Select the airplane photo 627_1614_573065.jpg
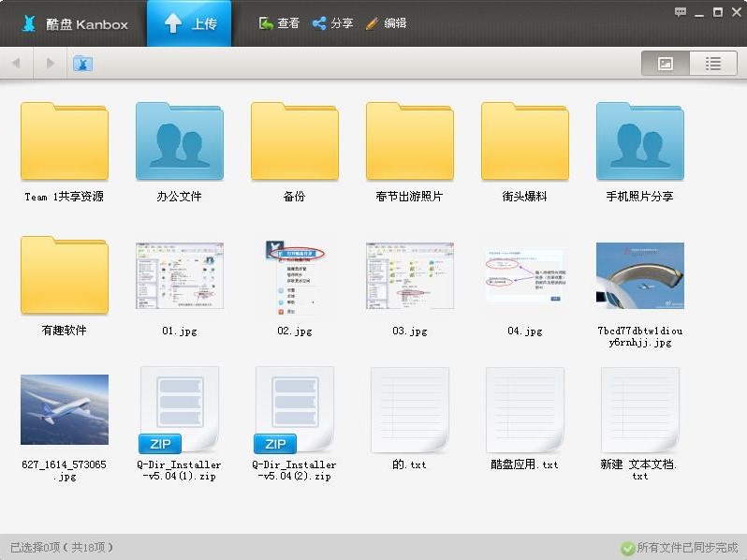 pyautogui.click(x=64, y=409)
